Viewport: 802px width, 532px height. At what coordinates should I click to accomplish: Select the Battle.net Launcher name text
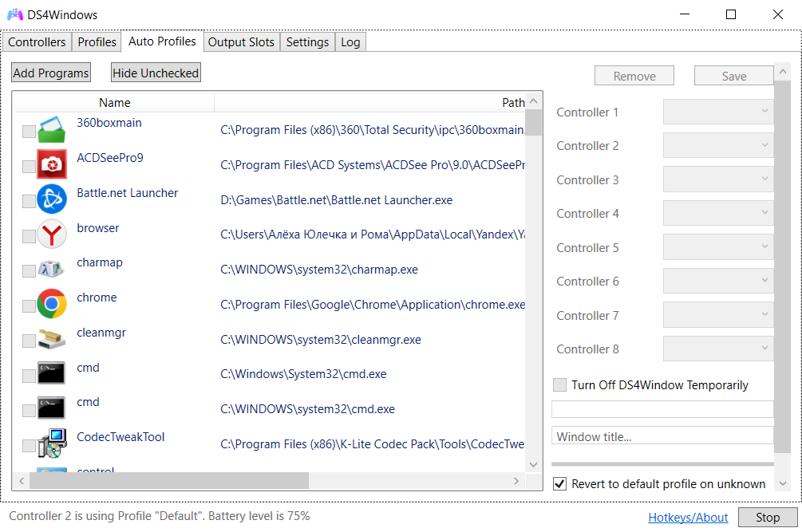pos(128,193)
